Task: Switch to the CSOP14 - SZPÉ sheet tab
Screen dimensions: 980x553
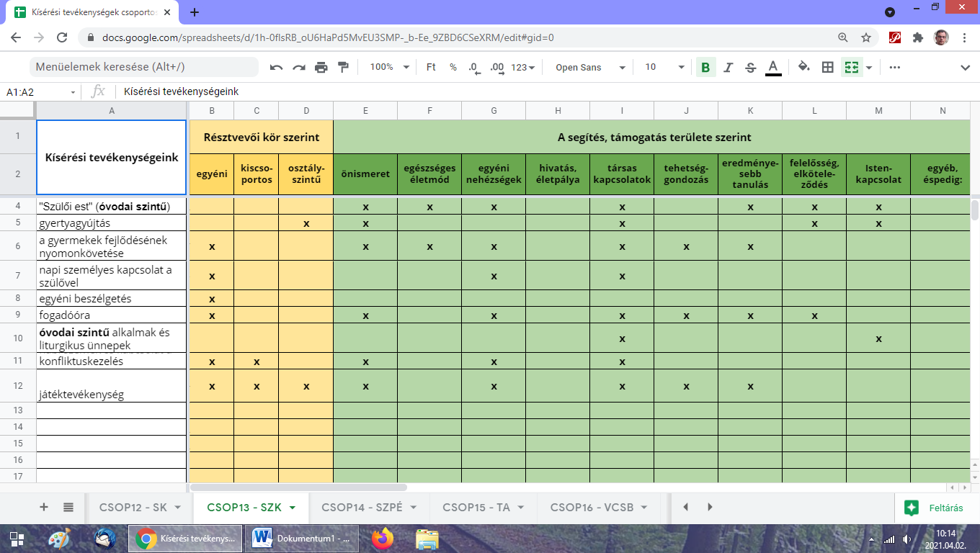Action: click(x=362, y=507)
